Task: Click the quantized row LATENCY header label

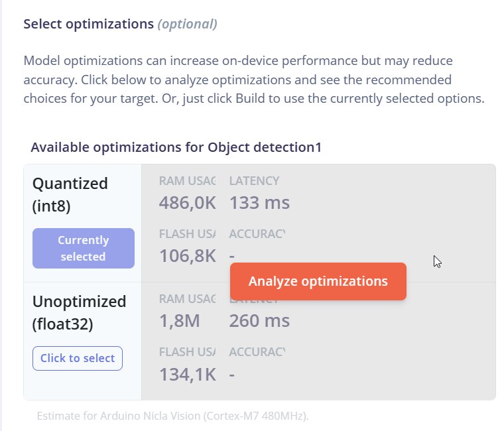Action: 254,180
